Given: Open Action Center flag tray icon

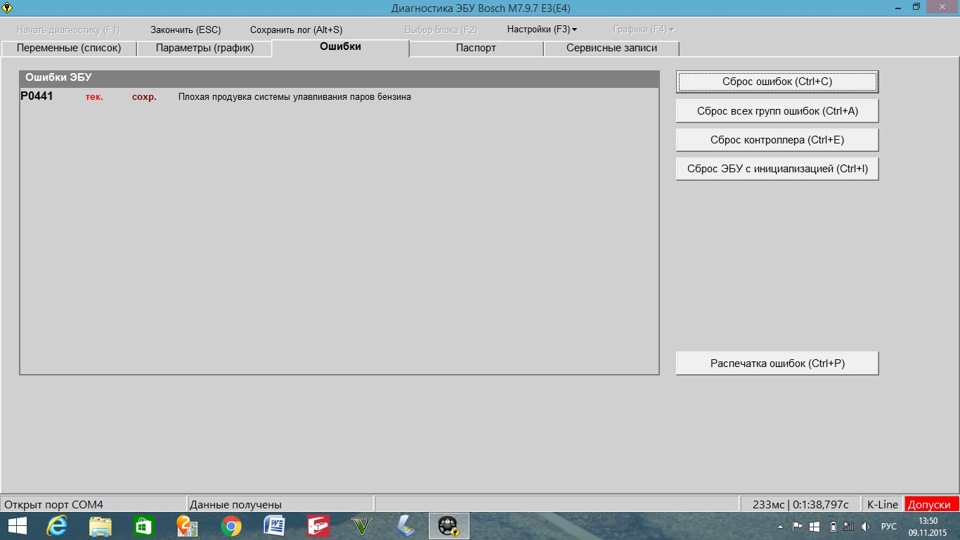Looking at the screenshot, I should click(797, 527).
